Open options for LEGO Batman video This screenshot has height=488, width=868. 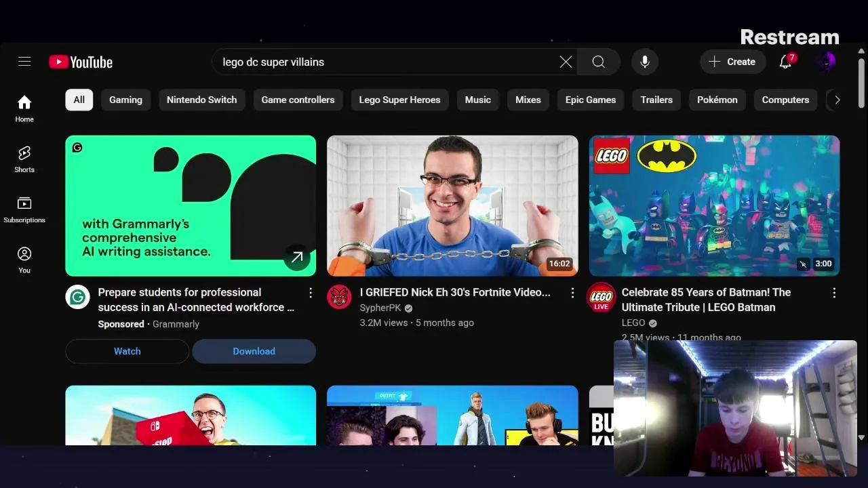[x=834, y=293]
